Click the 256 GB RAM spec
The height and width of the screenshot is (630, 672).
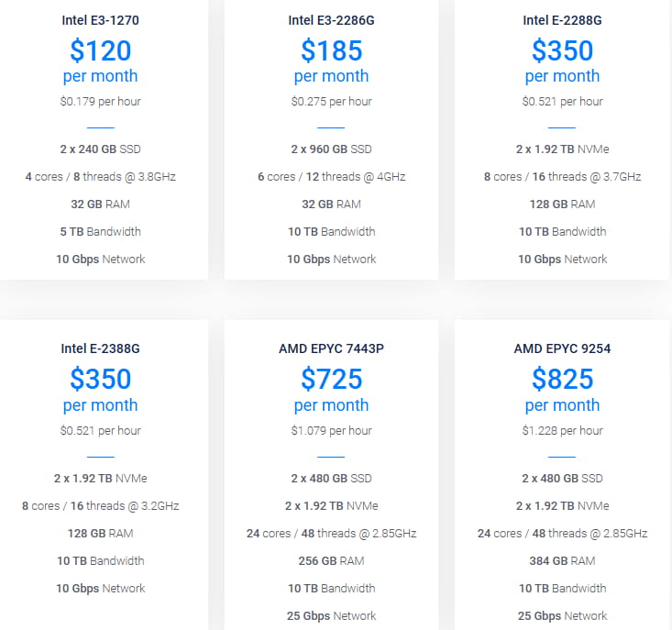[331, 561]
